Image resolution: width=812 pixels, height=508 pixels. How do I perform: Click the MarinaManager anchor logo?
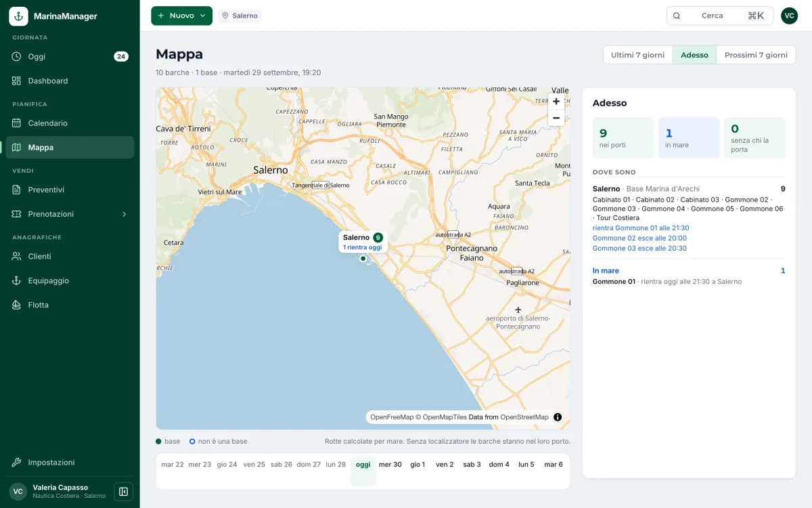[x=18, y=16]
